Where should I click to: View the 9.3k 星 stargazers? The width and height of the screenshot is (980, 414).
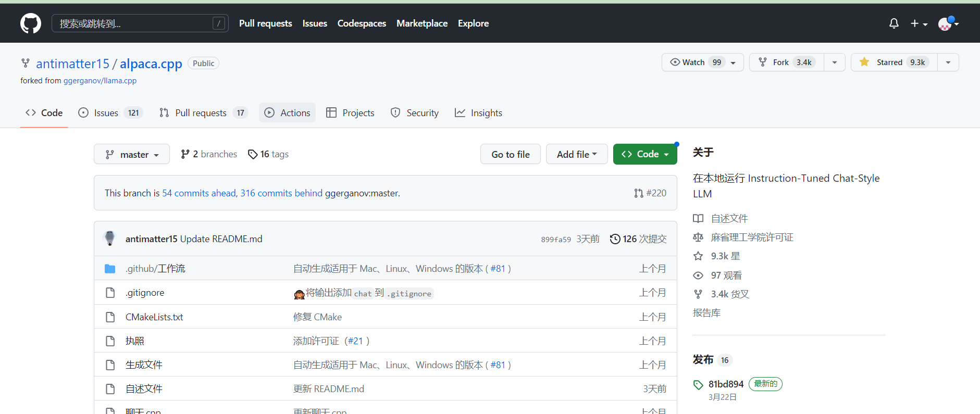tap(725, 256)
